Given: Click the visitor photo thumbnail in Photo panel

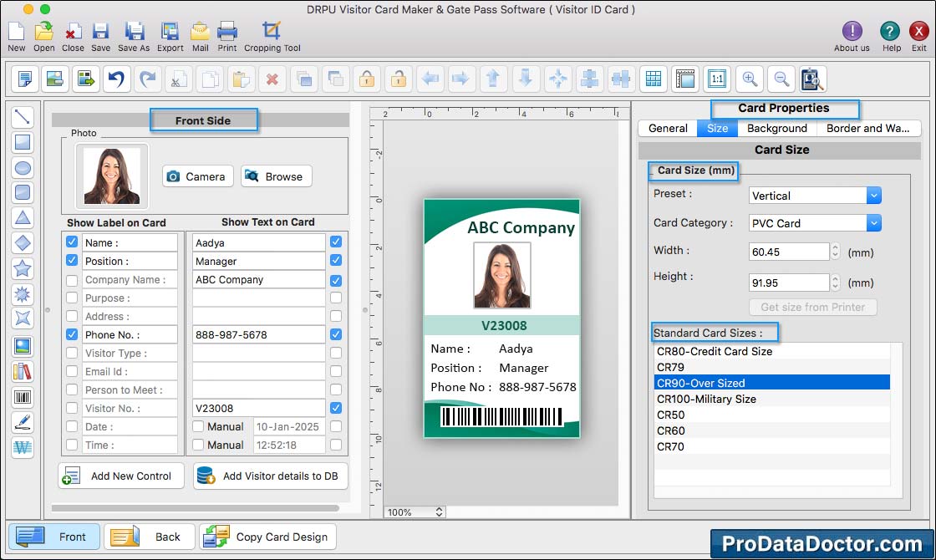Looking at the screenshot, I should (x=112, y=176).
